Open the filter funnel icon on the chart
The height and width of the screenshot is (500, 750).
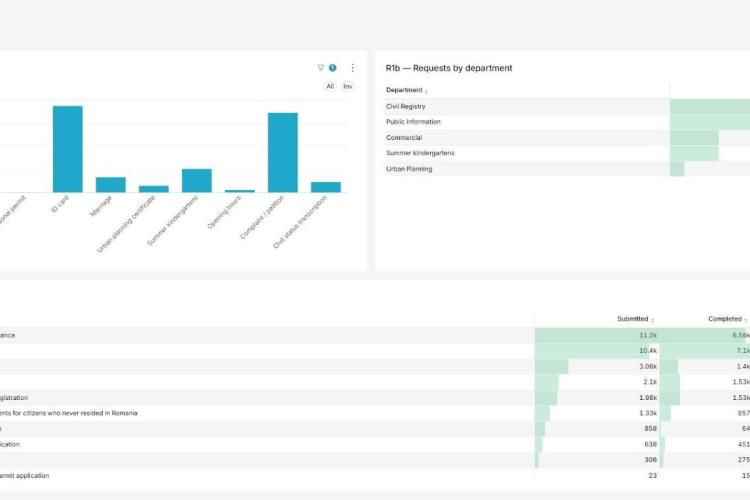[321, 68]
